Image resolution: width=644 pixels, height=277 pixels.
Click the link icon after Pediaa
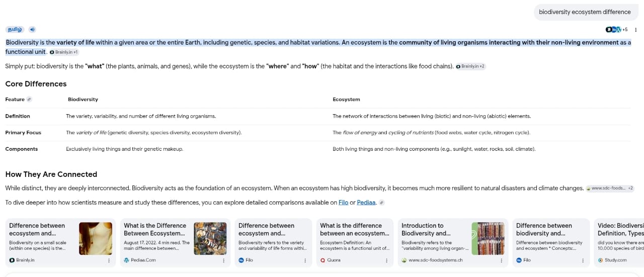click(382, 203)
